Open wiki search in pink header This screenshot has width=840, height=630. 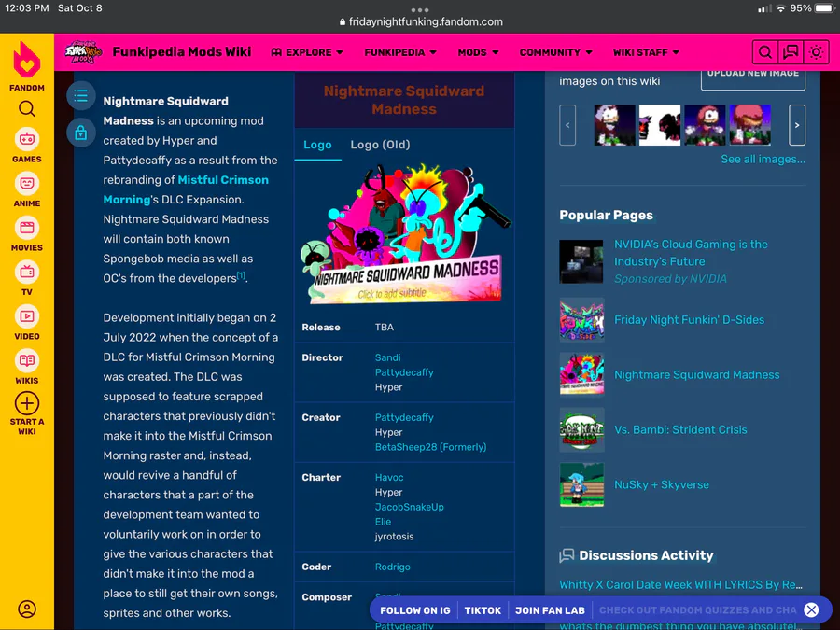pyautogui.click(x=765, y=52)
